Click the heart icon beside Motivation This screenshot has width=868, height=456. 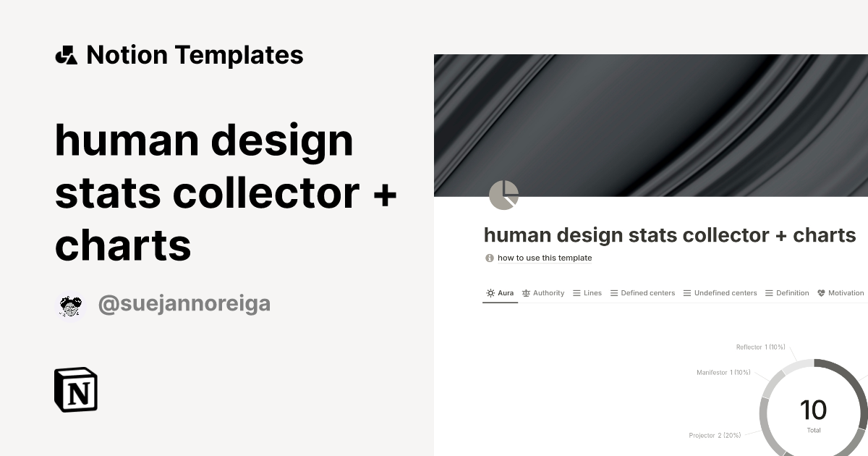tap(820, 292)
